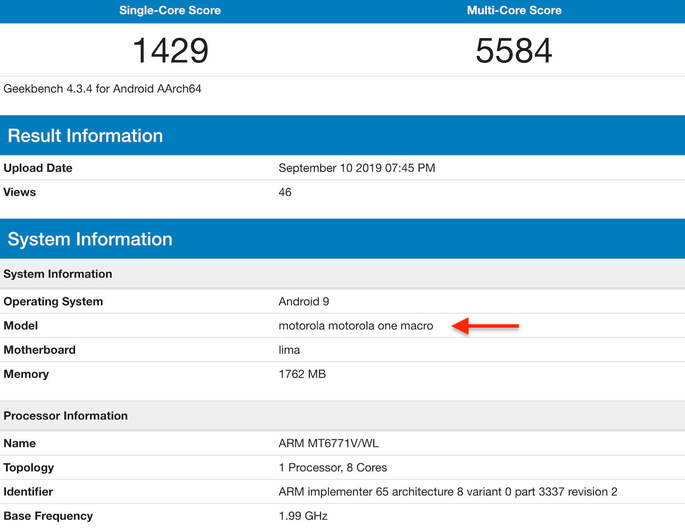Select September 10 2019 07:45 PM value
Image resolution: width=685 pixels, height=529 pixels.
click(x=357, y=168)
